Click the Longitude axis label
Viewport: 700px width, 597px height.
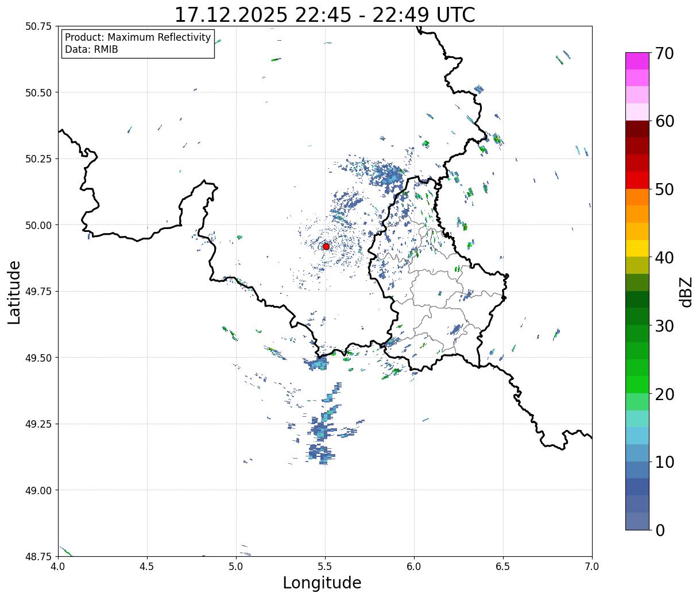pos(322,583)
